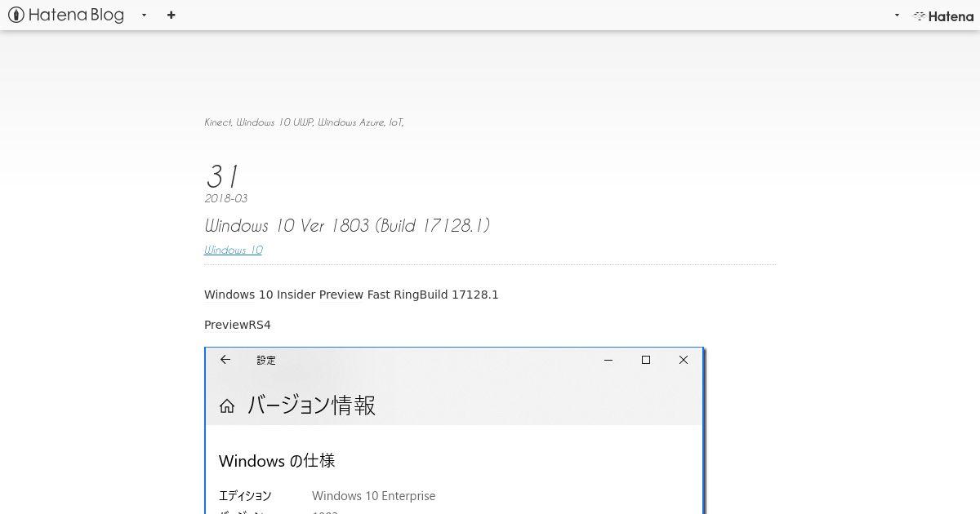Open blog description Kinect, Windows 10 UWP text
980x514 pixels.
pyautogui.click(x=304, y=122)
